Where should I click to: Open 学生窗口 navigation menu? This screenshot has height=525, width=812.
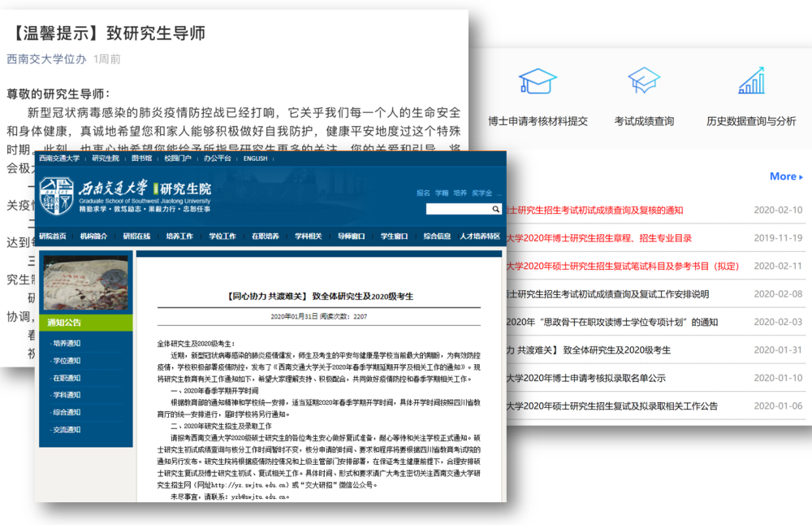[395, 236]
